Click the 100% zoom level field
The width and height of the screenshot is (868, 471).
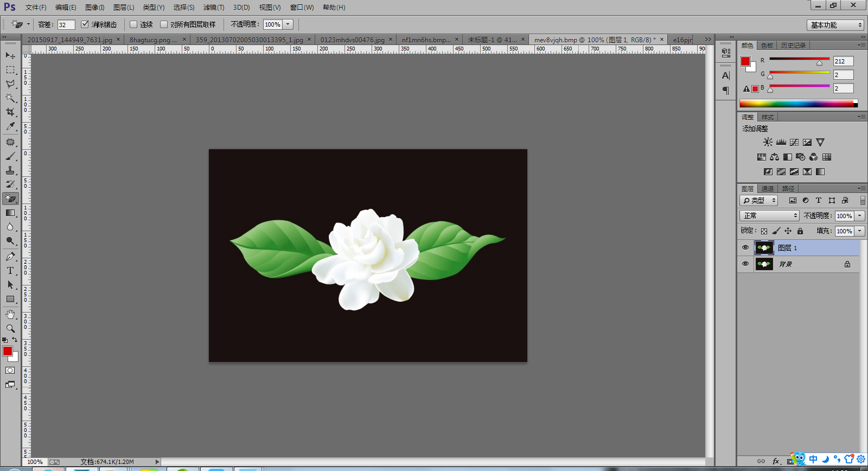[x=35, y=462]
